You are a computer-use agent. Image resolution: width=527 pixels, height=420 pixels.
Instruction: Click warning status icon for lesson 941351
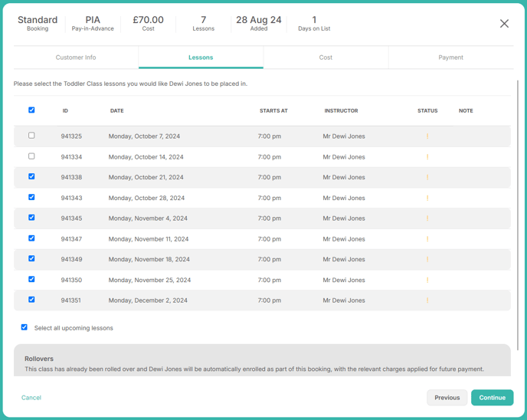pyautogui.click(x=427, y=300)
